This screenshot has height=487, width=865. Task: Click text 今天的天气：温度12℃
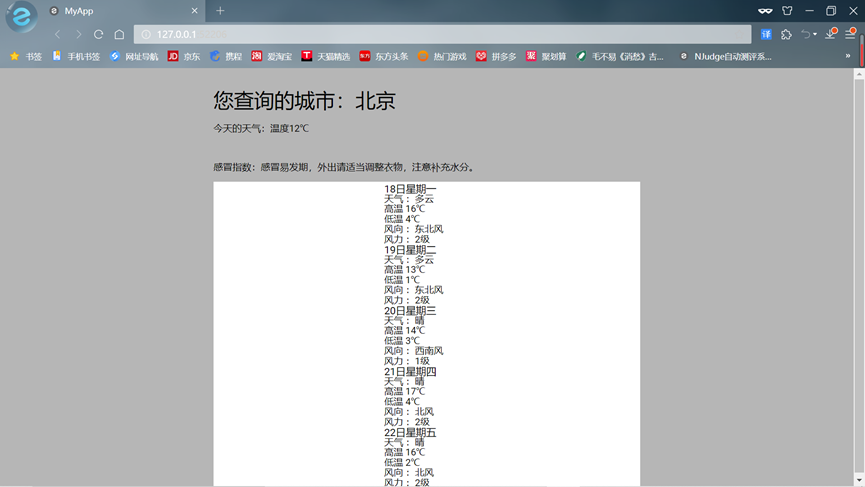coord(261,129)
